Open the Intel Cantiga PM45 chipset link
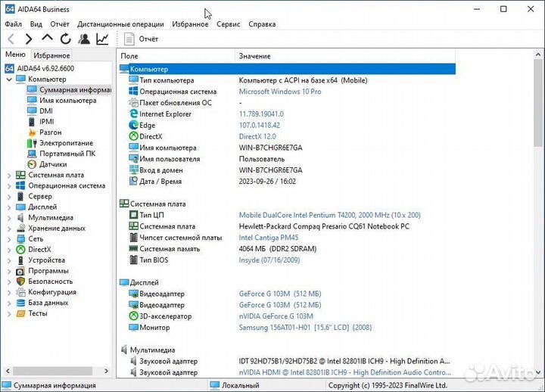 tap(269, 238)
